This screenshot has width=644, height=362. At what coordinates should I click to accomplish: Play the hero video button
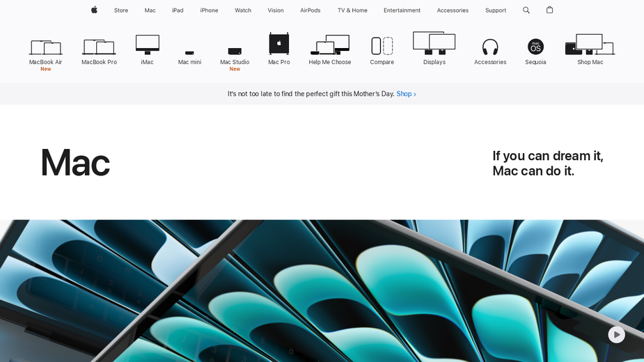tap(616, 335)
